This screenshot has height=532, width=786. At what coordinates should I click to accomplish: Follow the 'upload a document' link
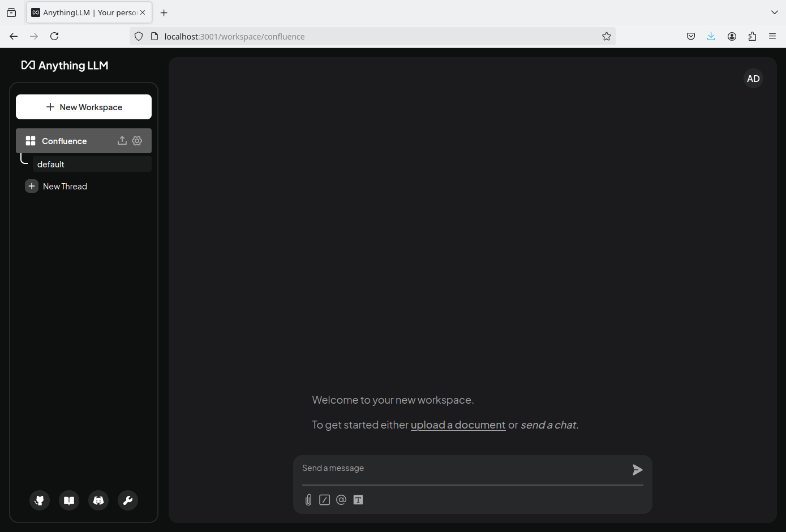458,425
